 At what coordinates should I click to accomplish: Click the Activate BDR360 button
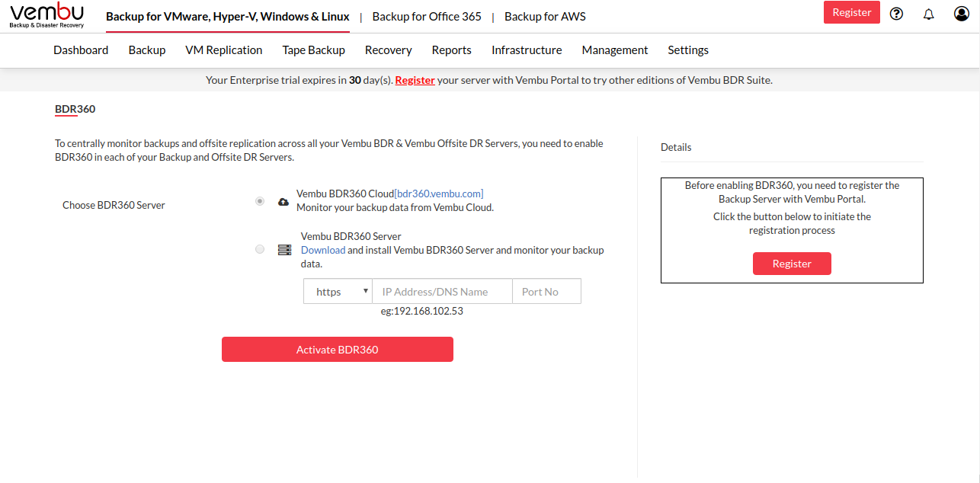tap(338, 350)
